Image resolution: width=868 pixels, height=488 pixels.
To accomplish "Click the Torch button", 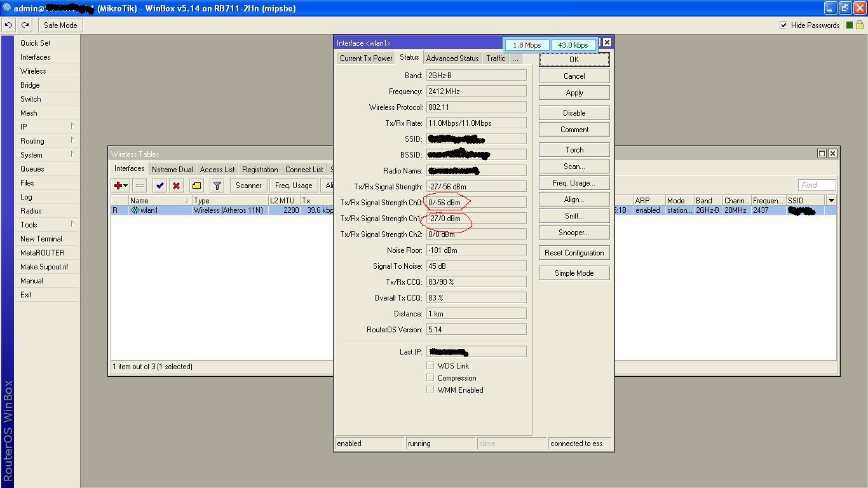I will [574, 149].
